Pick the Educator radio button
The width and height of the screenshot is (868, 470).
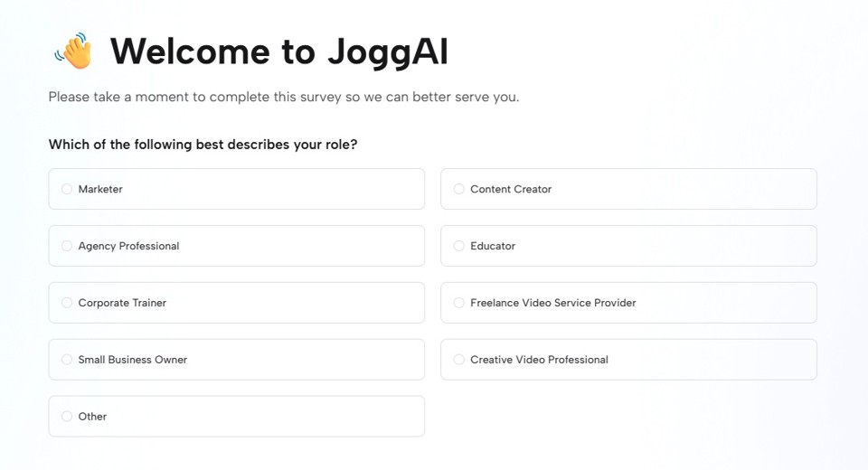coord(459,246)
